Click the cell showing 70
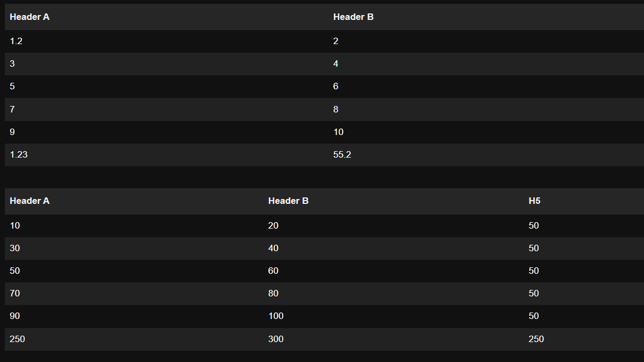This screenshot has width=644, height=362. coord(15,293)
